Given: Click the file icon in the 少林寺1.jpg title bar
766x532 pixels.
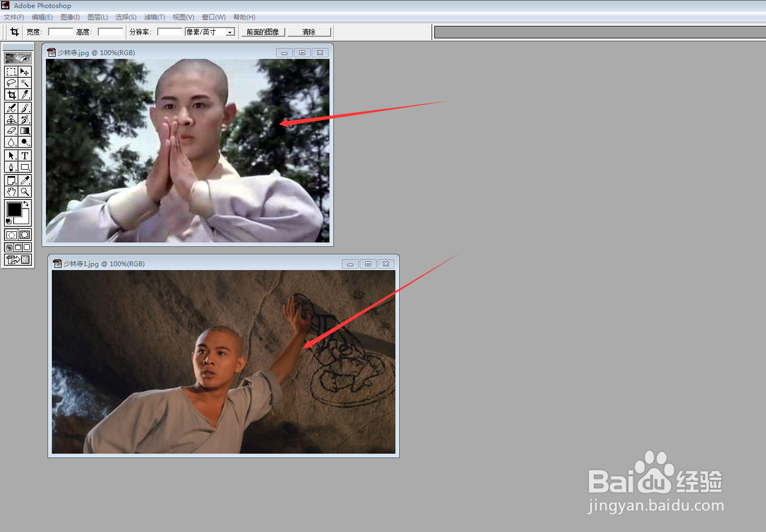Looking at the screenshot, I should point(57,264).
